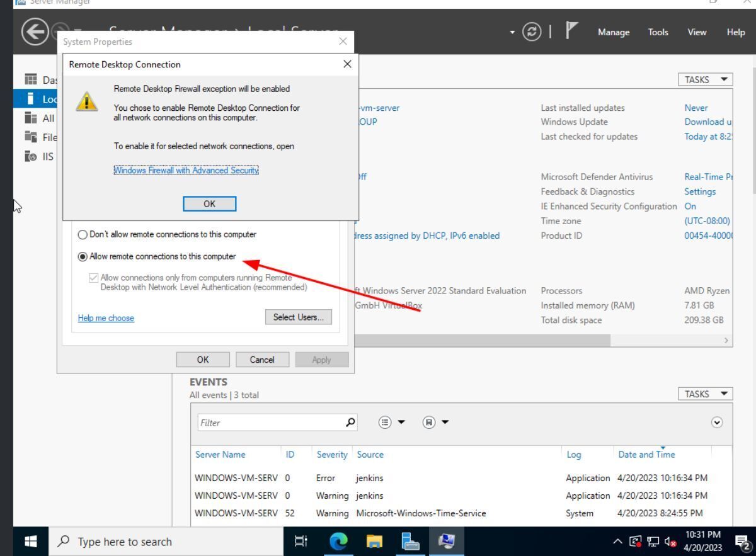Toggle the Network Level Authentication checkbox
The width and height of the screenshot is (756, 556).
pyautogui.click(x=94, y=278)
